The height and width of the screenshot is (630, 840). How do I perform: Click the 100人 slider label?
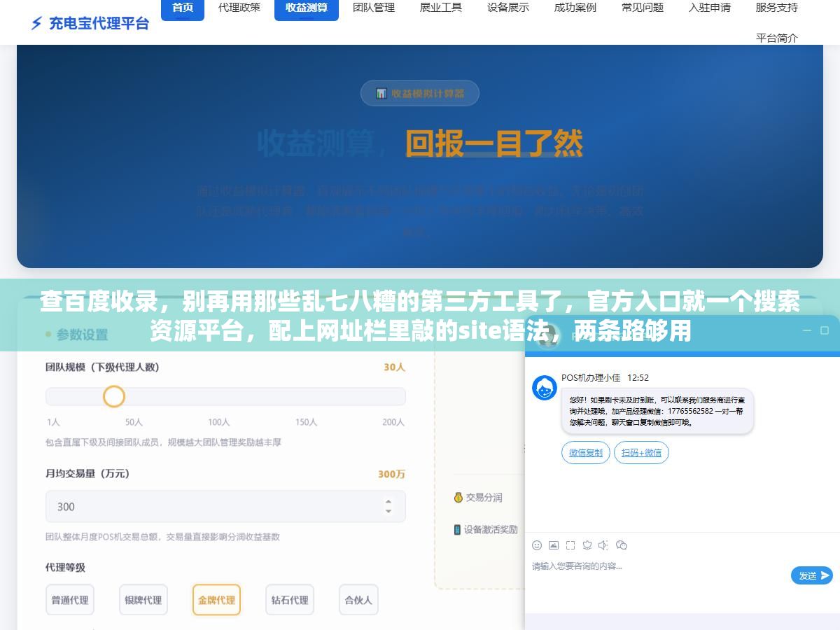(219, 422)
